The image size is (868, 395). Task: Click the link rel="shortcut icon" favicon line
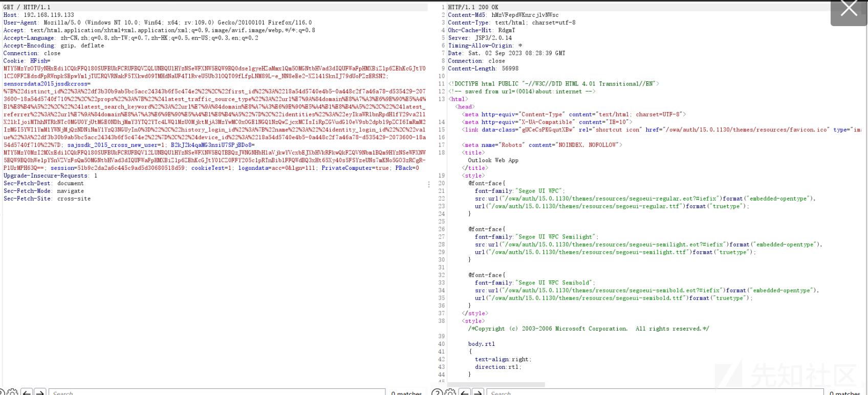pyautogui.click(x=661, y=129)
